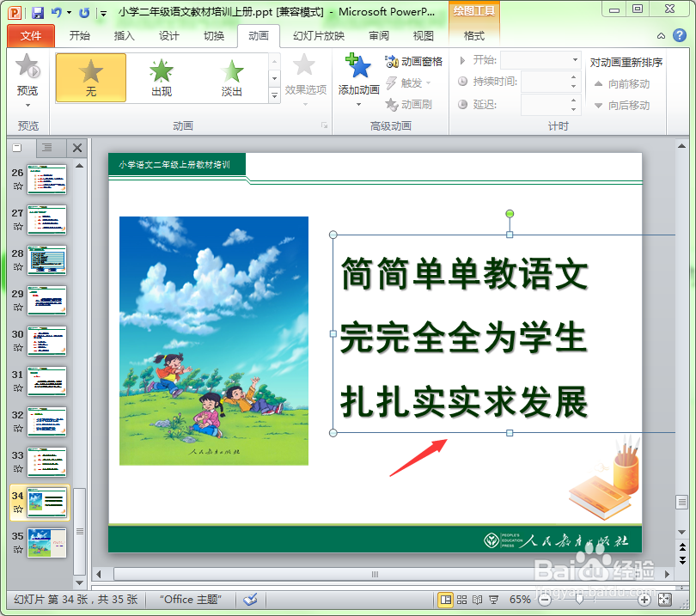Image resolution: width=696 pixels, height=616 pixels.
Task: Show next row of the animation gallery
Action: click(275, 78)
